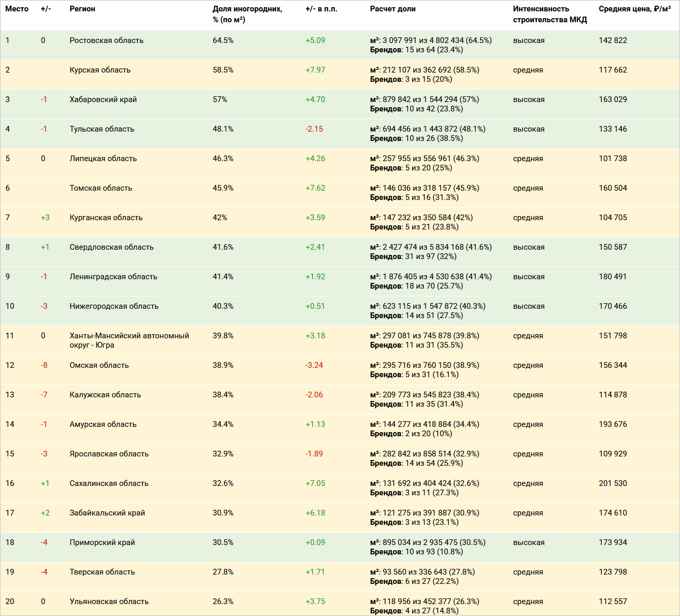The width and height of the screenshot is (680, 616).
Task: Open Хабаровский край region entry
Action: (x=103, y=99)
